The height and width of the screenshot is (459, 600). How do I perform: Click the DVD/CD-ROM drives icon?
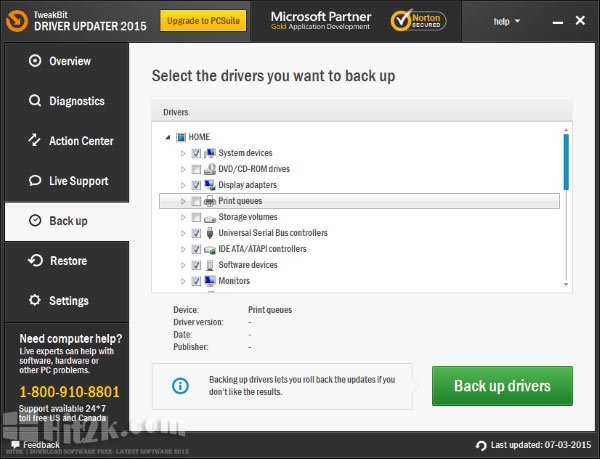click(210, 169)
